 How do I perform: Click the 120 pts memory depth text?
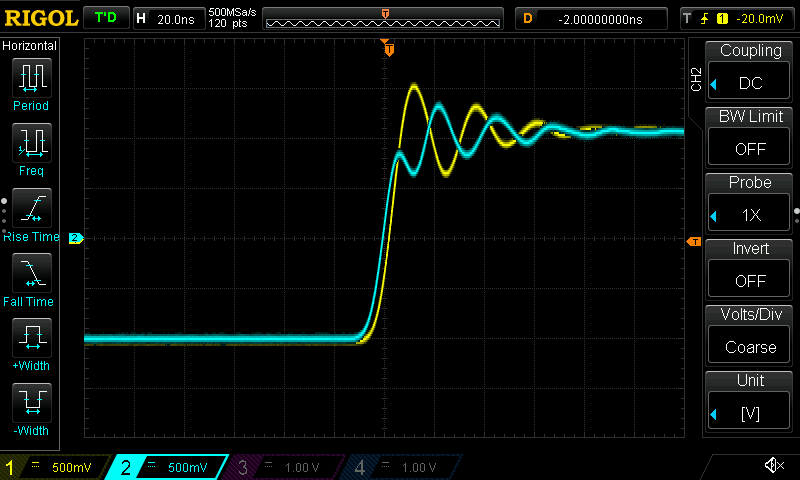pyautogui.click(x=228, y=23)
